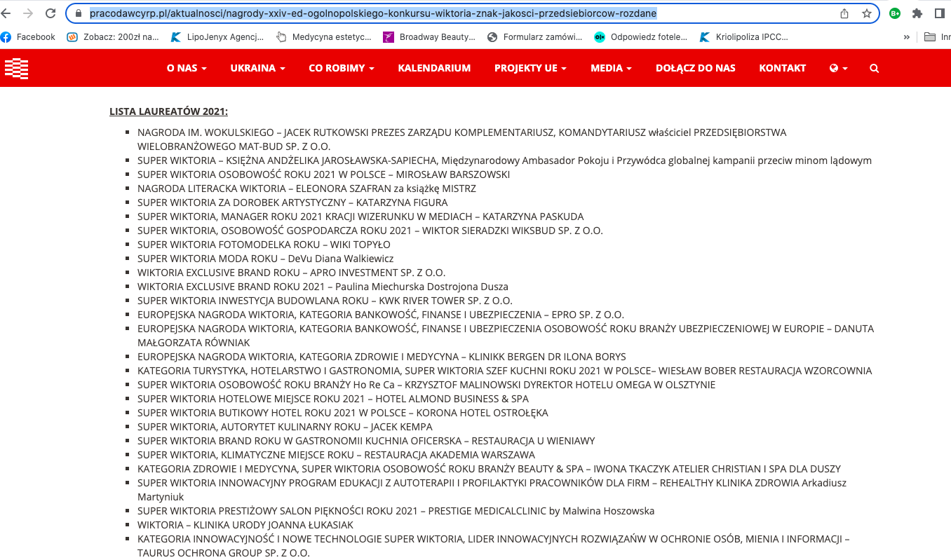Open the Odpowiedz fotele... OLX bookmark
Screen dimensions: 951x560
(640, 36)
